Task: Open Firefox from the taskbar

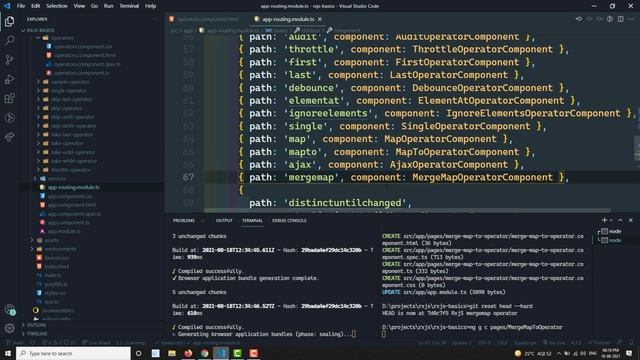Action: coord(188,353)
